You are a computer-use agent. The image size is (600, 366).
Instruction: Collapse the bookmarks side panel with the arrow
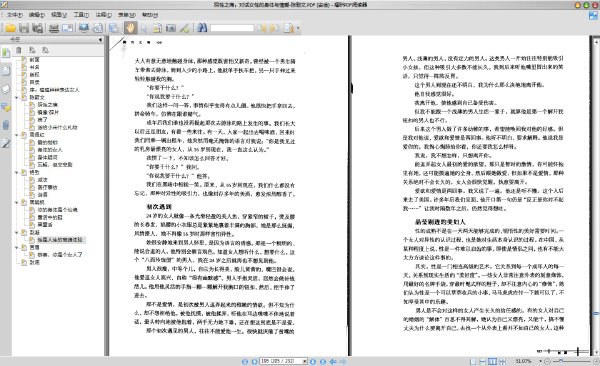click(100, 39)
